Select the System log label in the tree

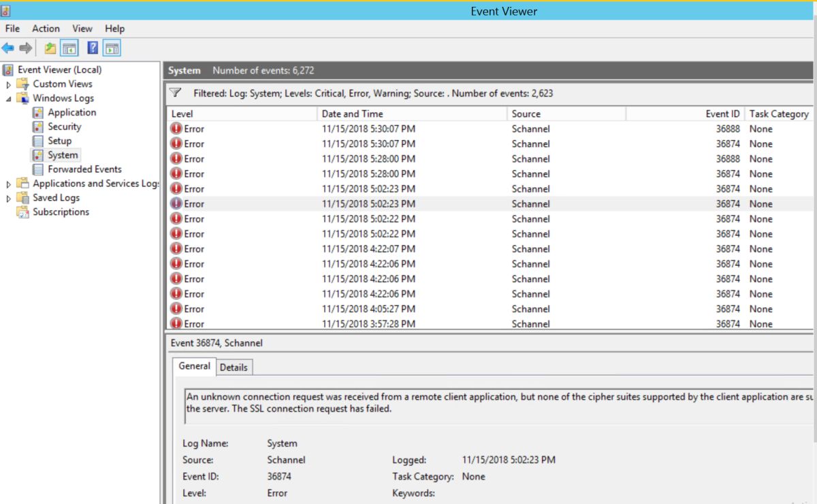[63, 155]
